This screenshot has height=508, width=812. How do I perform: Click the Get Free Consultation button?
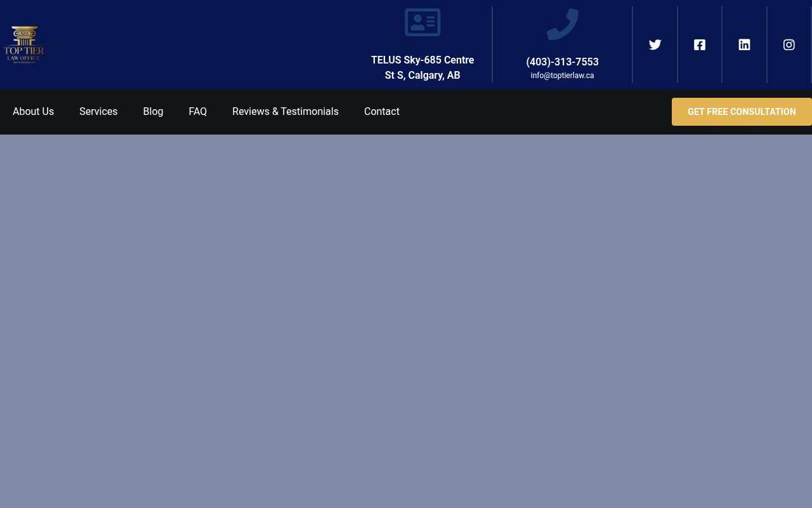(x=742, y=112)
